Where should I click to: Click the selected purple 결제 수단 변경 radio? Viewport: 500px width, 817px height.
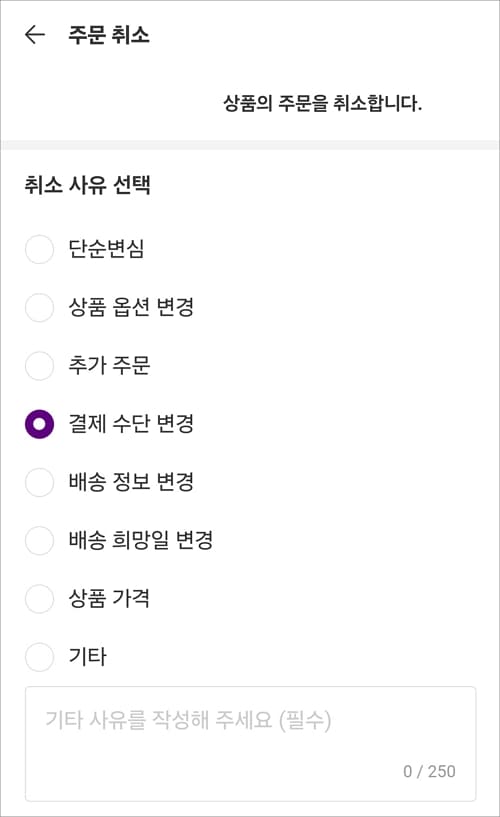40,424
